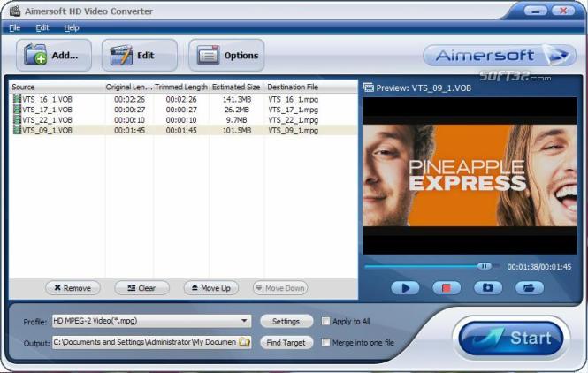588x373 pixels.
Task: Take a snapshot with the camera icon
Action: [x=488, y=288]
